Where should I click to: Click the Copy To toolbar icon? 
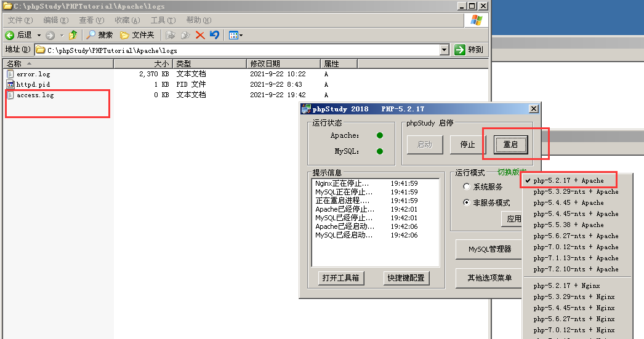click(185, 35)
